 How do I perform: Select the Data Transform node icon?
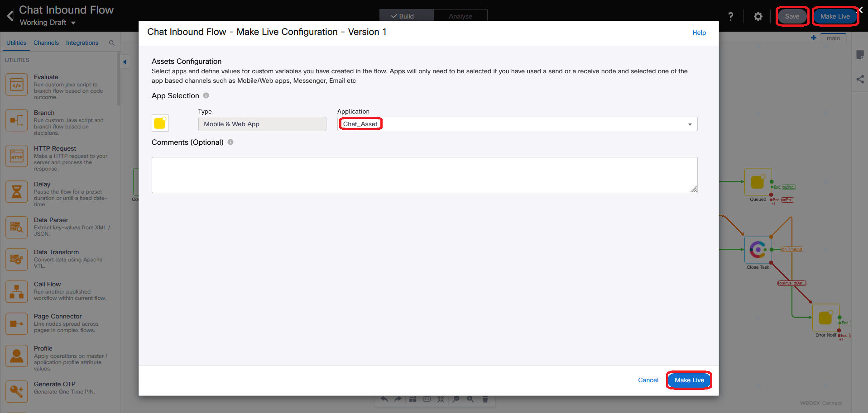(x=17, y=260)
